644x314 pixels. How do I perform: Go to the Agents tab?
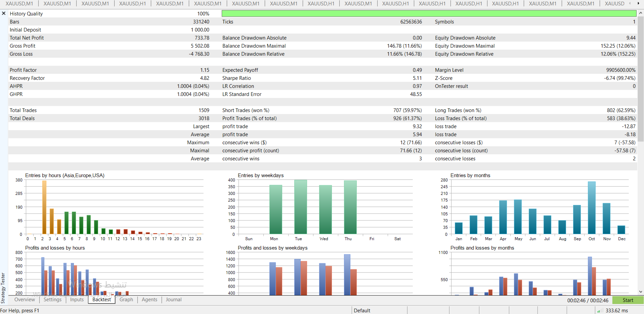pos(149,300)
